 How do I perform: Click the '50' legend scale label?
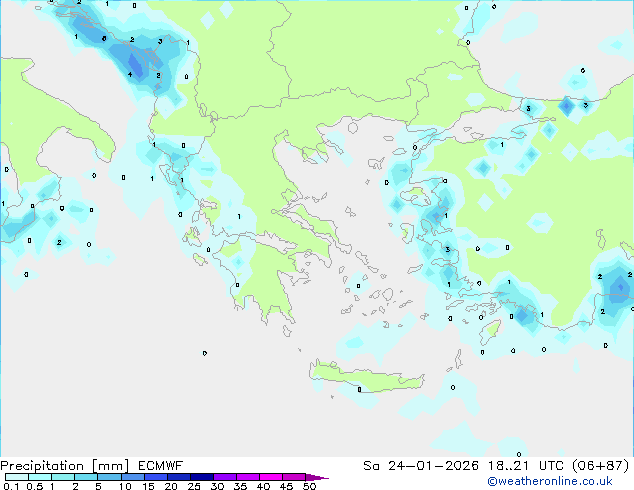[x=309, y=486]
